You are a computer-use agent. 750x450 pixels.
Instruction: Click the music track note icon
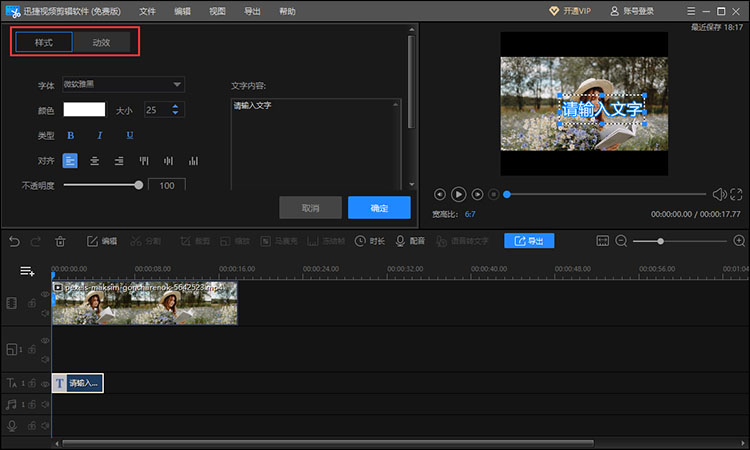click(x=11, y=405)
